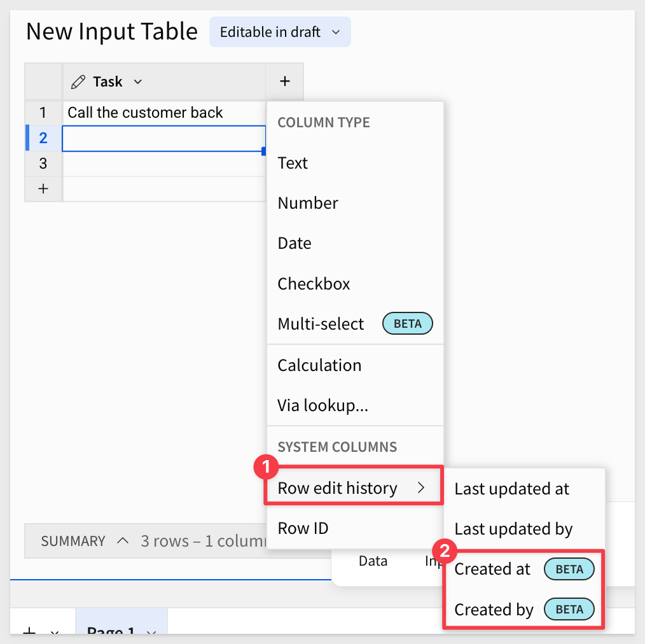The width and height of the screenshot is (645, 644).
Task: Collapse the Summary bar caret
Action: click(123, 541)
